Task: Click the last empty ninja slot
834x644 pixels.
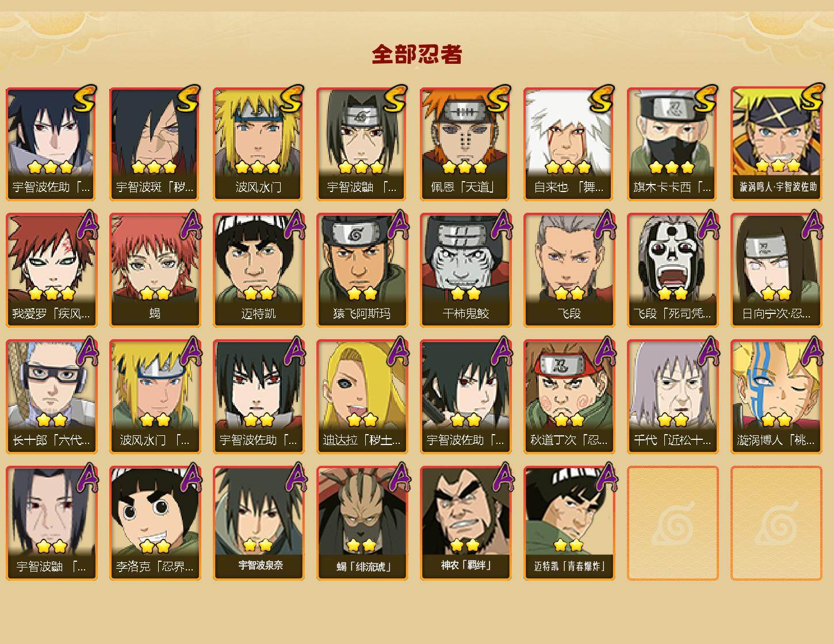Action: pos(776,523)
